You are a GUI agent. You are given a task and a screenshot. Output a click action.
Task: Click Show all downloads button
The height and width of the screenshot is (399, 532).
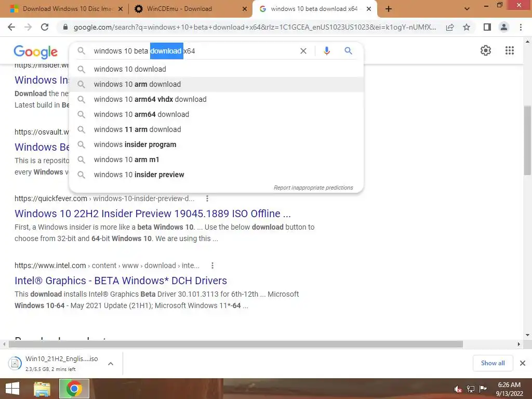tap(493, 363)
